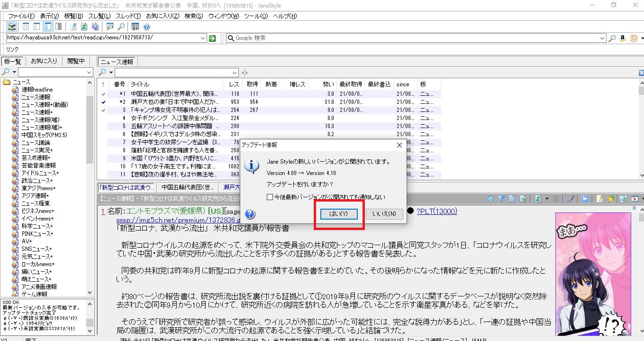Open the board list search combo dropdown
This screenshot has width=644, height=341.
click(x=90, y=72)
